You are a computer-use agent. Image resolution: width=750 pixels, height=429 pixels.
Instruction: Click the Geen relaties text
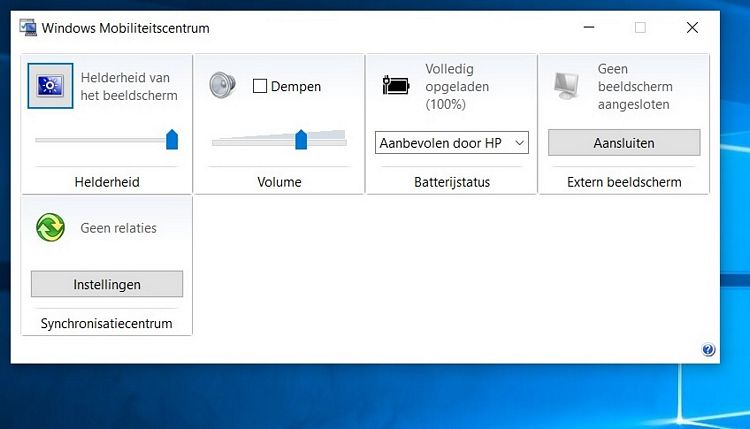click(119, 228)
